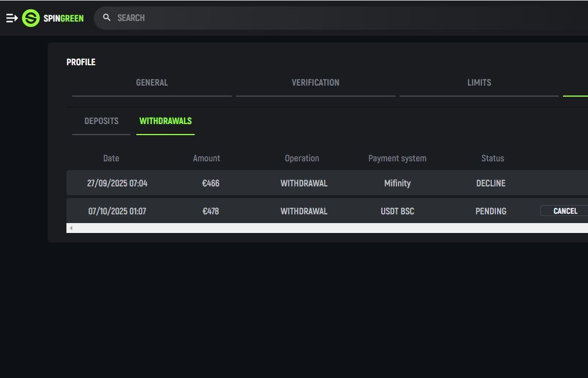Switch to the General profile tab
The width and height of the screenshot is (588, 378).
[152, 83]
